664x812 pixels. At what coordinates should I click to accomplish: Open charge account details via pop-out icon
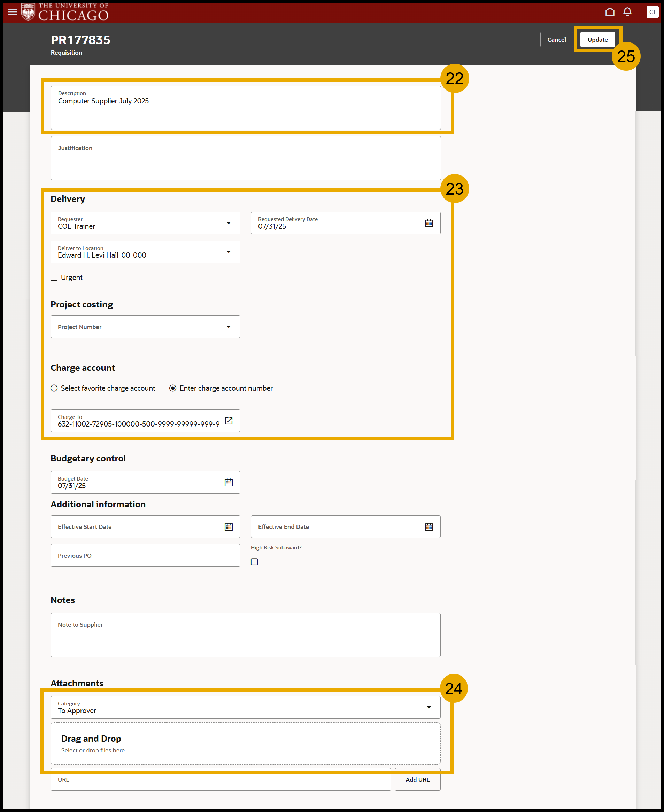coord(228,421)
